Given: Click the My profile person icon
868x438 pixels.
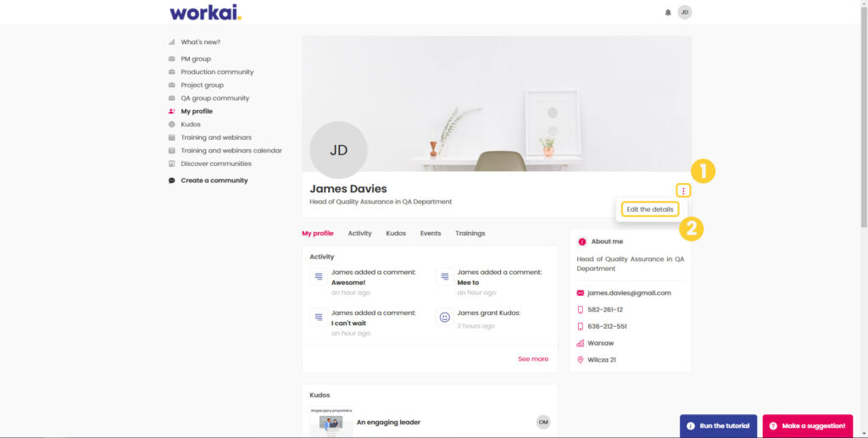Looking at the screenshot, I should click(171, 111).
